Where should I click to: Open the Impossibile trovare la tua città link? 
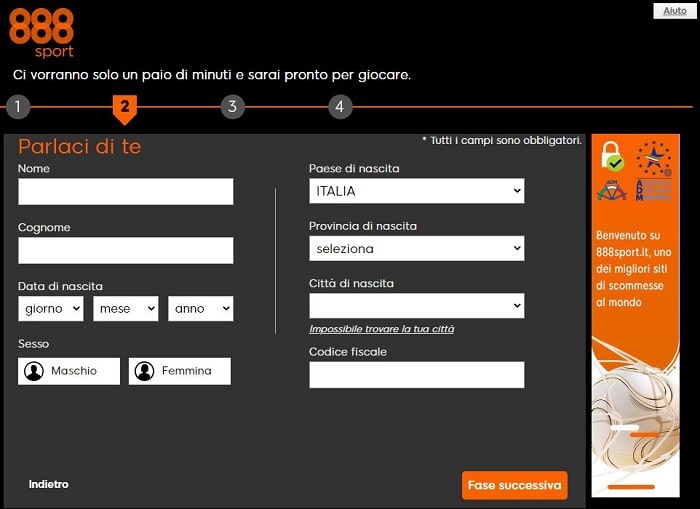click(382, 329)
